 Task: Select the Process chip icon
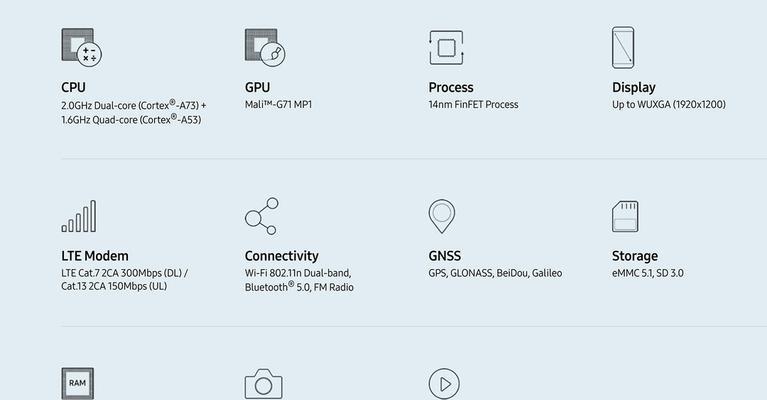pyautogui.click(x=446, y=47)
